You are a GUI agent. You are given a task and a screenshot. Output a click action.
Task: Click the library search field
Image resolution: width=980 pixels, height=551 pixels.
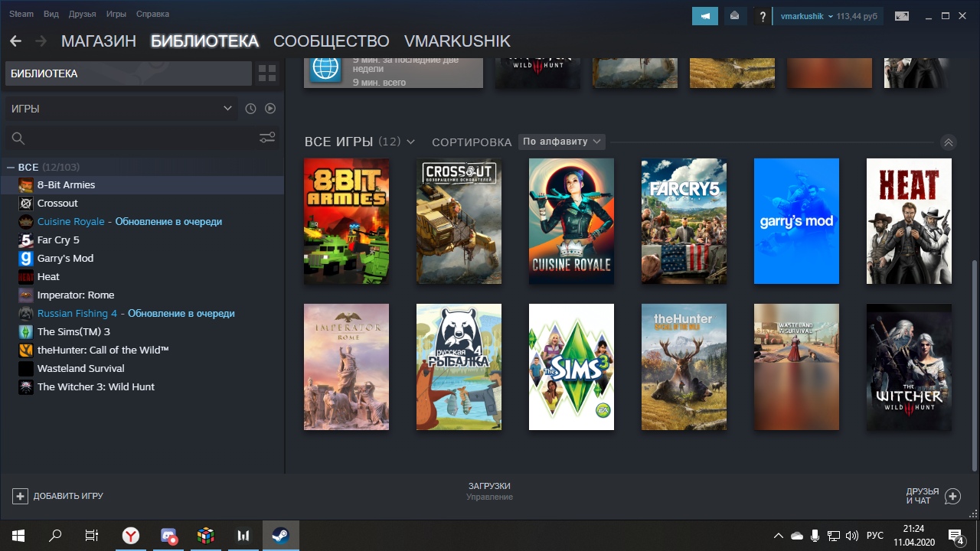(142, 139)
